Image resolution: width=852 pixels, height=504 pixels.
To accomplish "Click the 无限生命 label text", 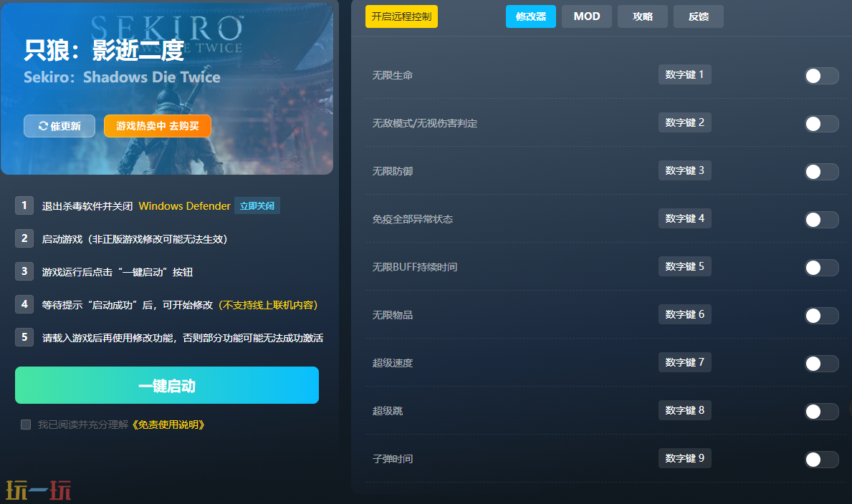I will click(x=392, y=75).
